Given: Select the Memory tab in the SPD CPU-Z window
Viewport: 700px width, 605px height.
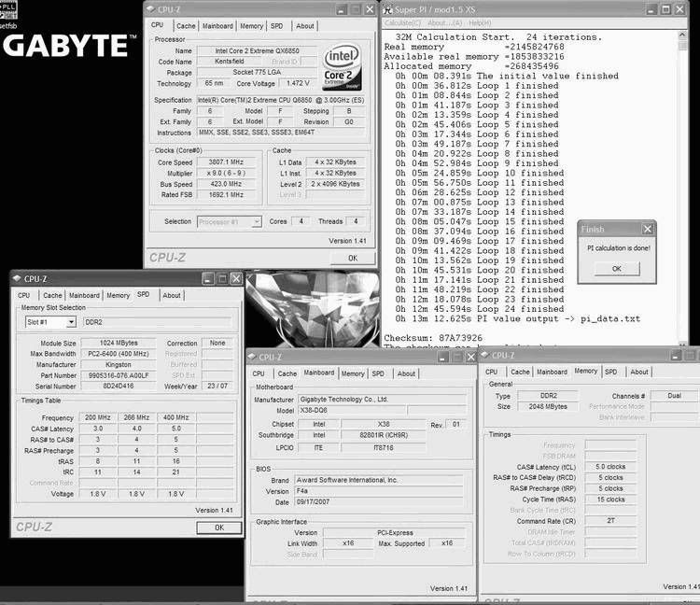Looking at the screenshot, I should click(118, 295).
